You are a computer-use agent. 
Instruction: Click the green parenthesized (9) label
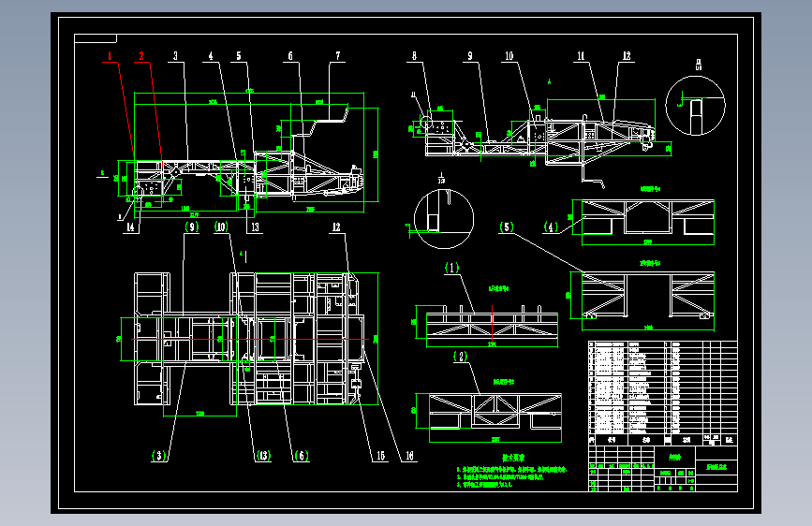tap(192, 226)
